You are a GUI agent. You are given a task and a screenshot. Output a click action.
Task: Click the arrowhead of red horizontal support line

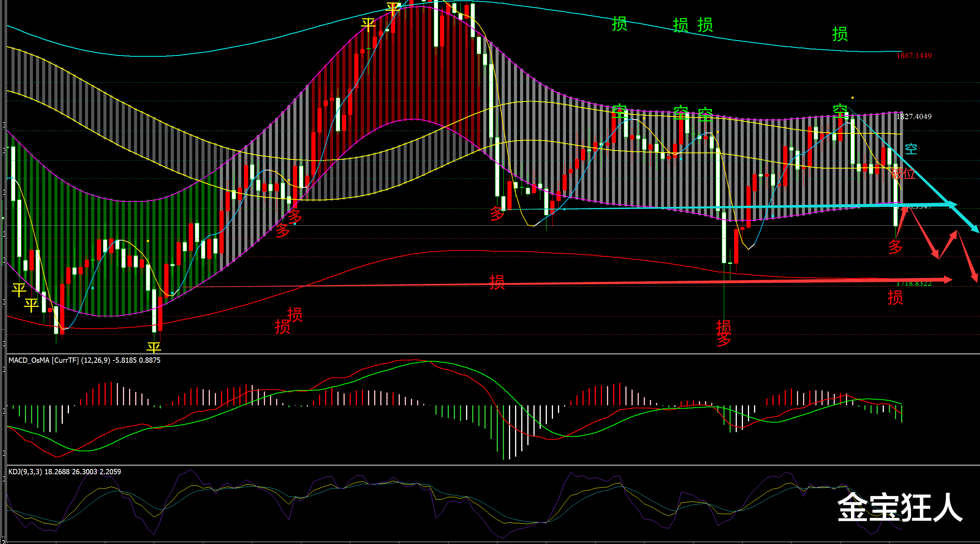coord(948,280)
